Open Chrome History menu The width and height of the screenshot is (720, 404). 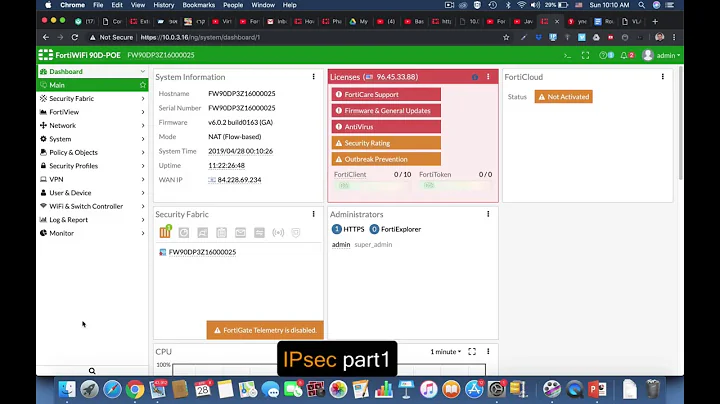[163, 5]
